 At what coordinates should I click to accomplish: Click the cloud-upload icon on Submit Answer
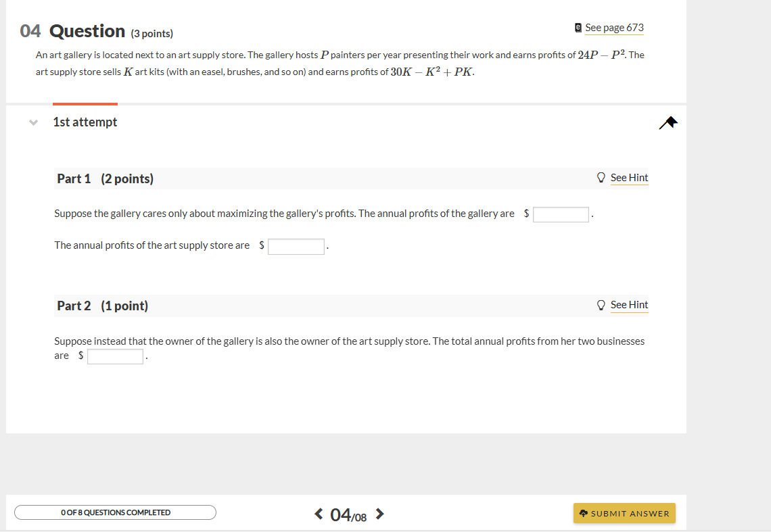click(583, 513)
